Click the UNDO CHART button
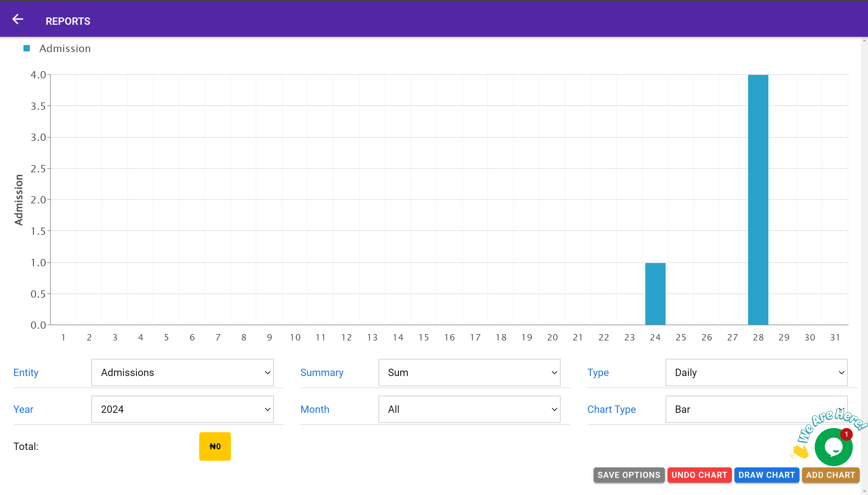The image size is (868, 495). (x=699, y=475)
